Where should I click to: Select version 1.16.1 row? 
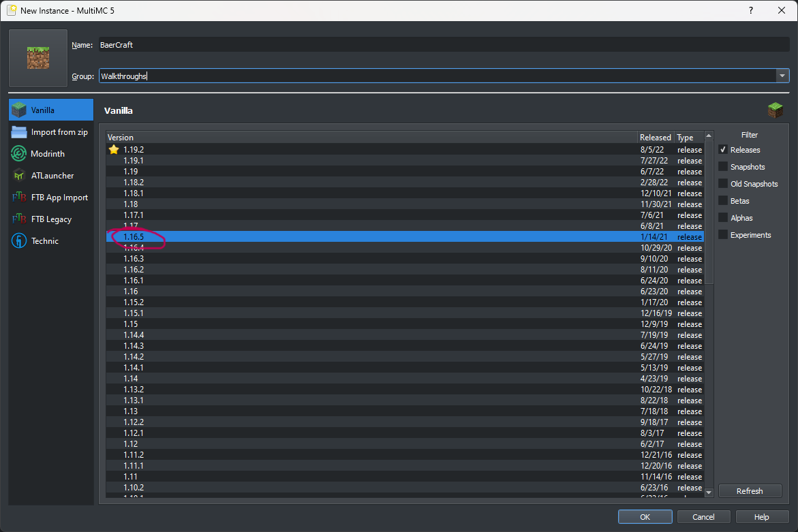click(x=405, y=280)
